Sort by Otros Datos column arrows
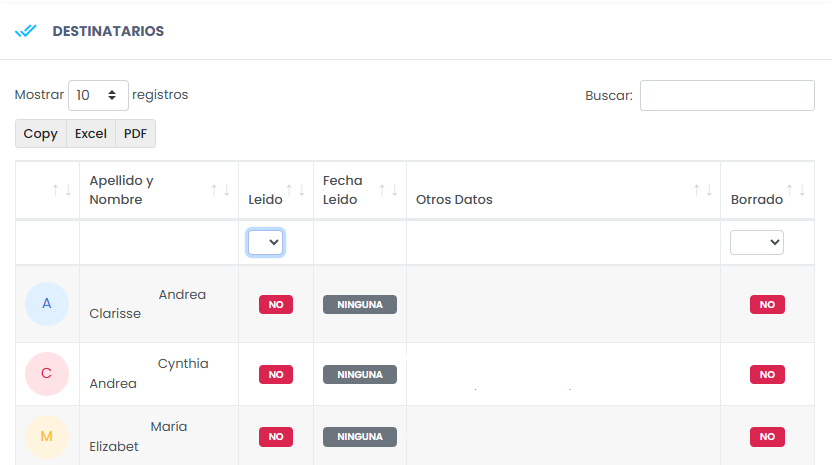 [x=702, y=190]
